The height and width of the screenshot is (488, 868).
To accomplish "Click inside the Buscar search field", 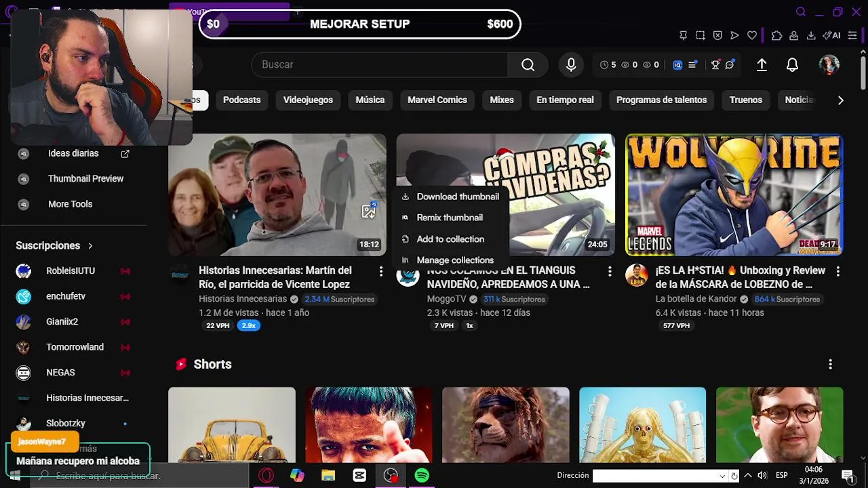I will click(x=379, y=64).
